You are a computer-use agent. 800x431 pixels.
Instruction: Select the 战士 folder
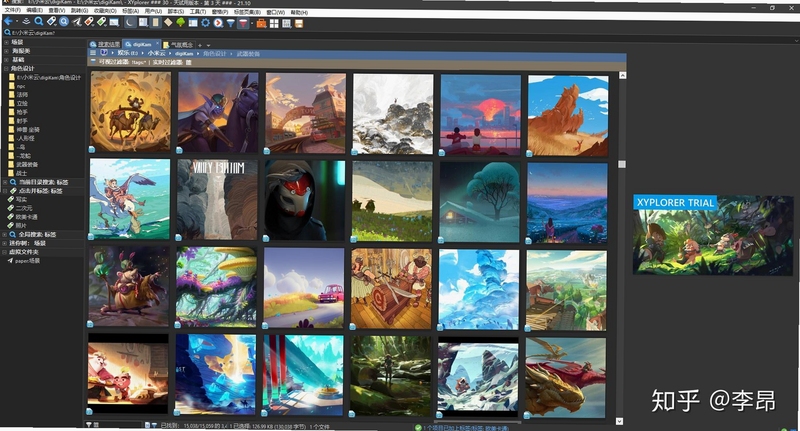(21, 173)
